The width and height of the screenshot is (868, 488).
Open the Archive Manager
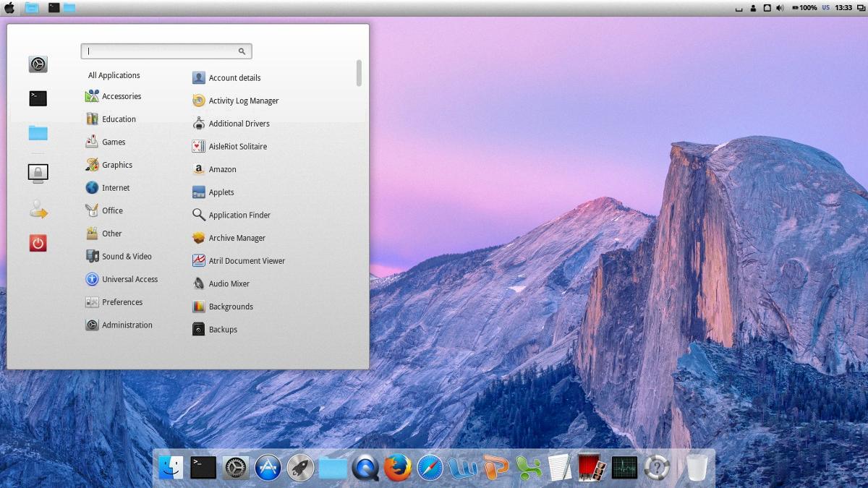235,238
